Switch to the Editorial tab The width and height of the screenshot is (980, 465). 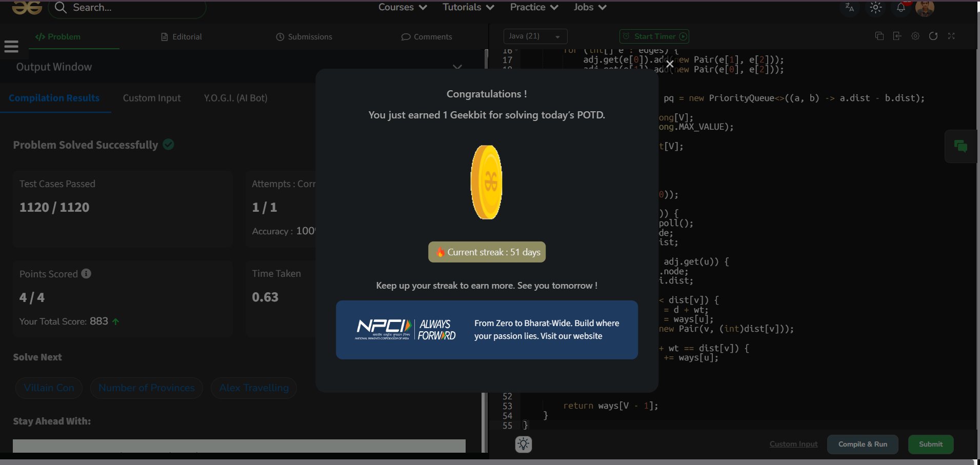(x=182, y=37)
